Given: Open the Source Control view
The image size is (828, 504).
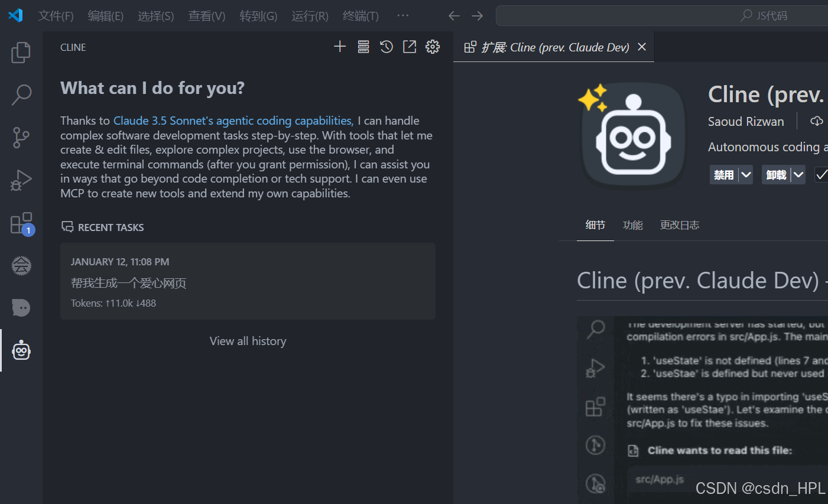Looking at the screenshot, I should click(21, 137).
